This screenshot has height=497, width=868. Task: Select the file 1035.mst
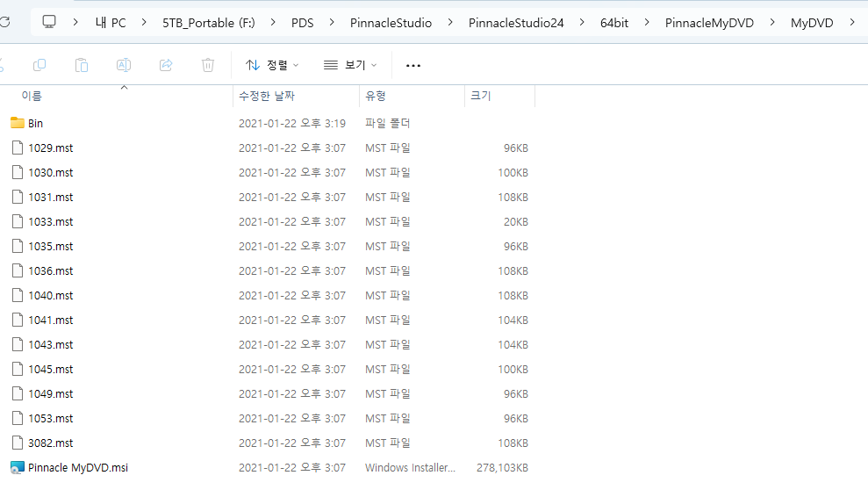(x=50, y=246)
